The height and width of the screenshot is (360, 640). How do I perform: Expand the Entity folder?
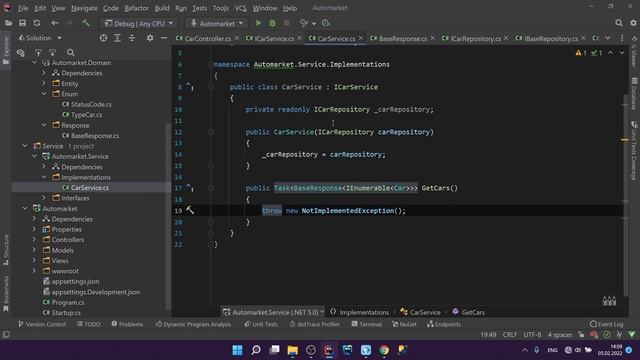tap(44, 83)
